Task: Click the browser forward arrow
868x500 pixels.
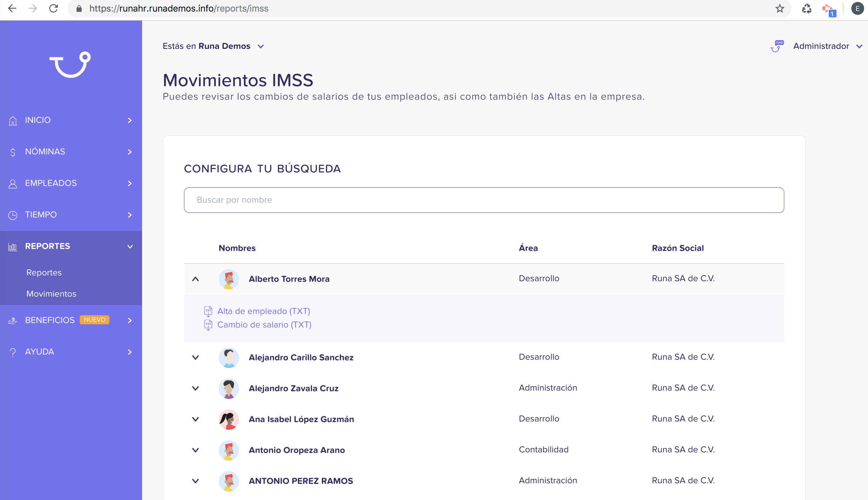Action: pyautogui.click(x=32, y=8)
